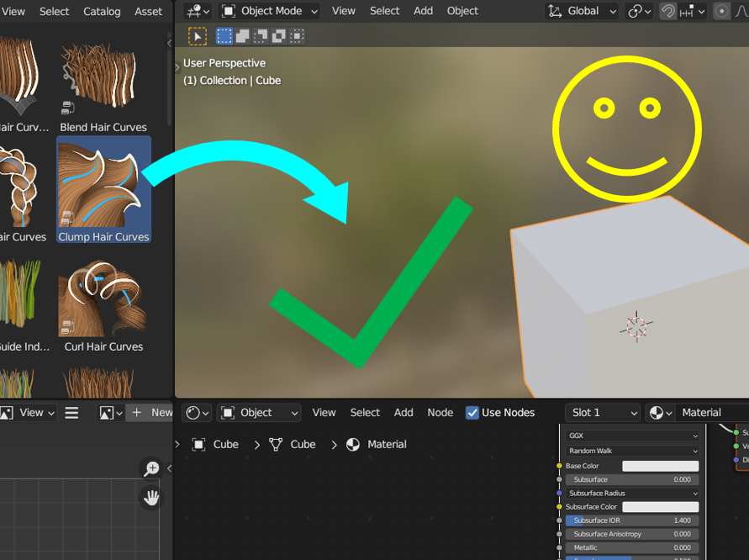Screen dimensions: 749x560
Task: Select the Clump Hair Curves asset thumbnail
Action: pos(103,189)
